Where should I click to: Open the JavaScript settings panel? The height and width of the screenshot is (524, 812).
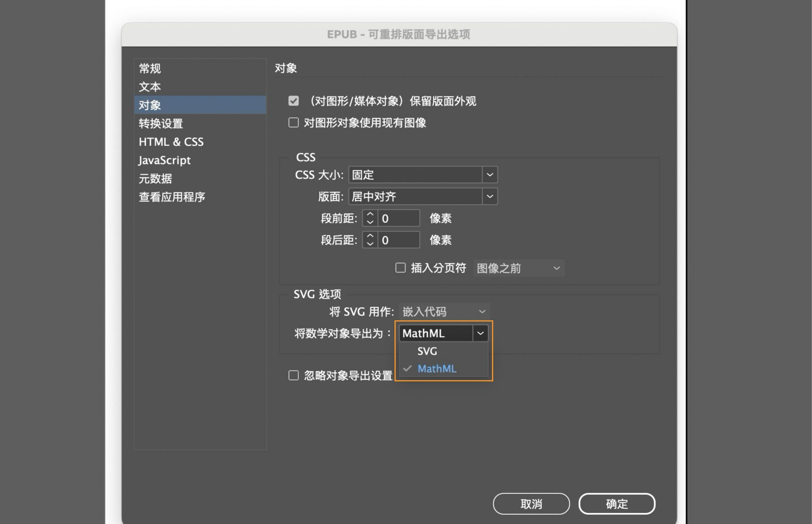coord(164,160)
